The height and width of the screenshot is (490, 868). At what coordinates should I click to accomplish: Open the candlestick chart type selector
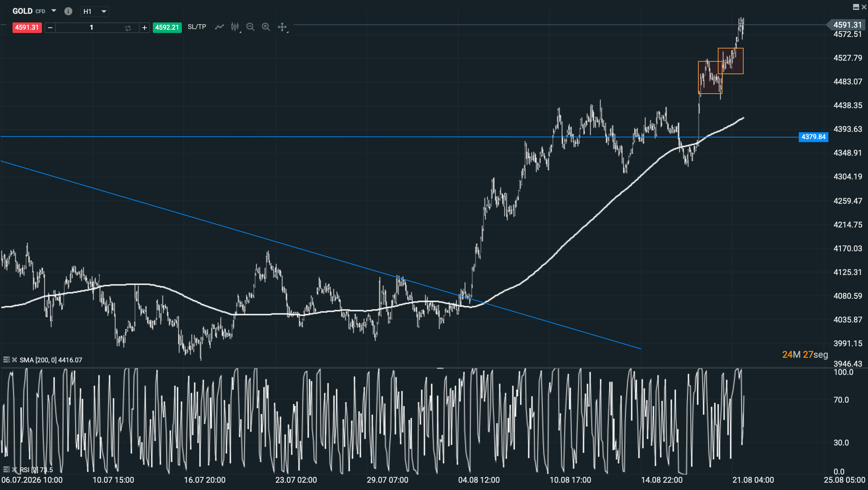click(x=235, y=27)
